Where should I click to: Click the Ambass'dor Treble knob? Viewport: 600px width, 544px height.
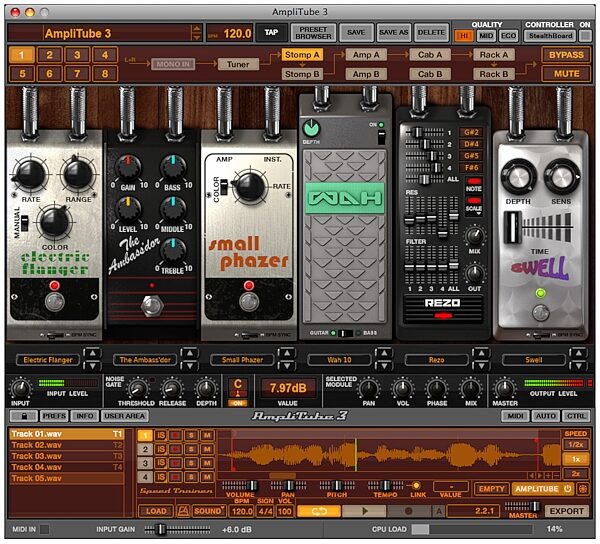173,250
